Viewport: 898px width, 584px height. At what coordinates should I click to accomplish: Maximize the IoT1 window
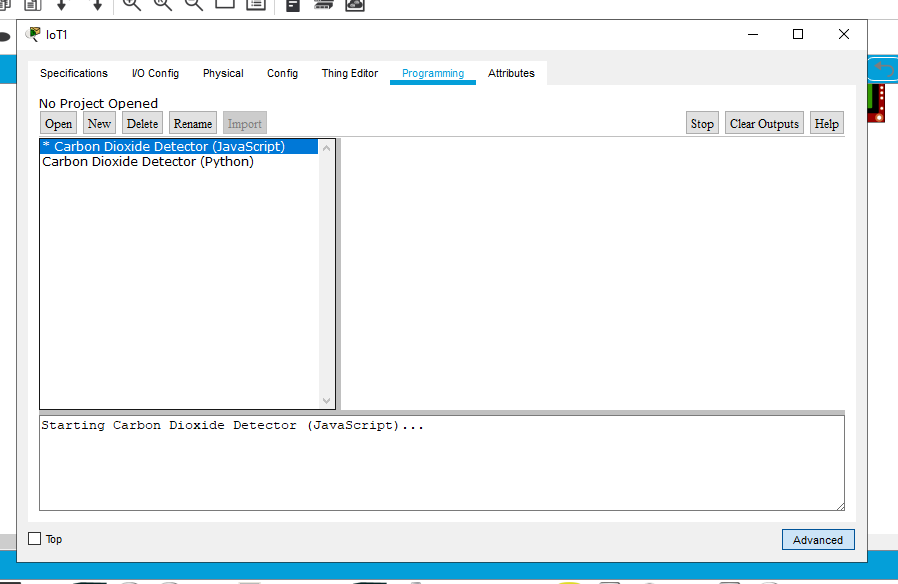[798, 34]
